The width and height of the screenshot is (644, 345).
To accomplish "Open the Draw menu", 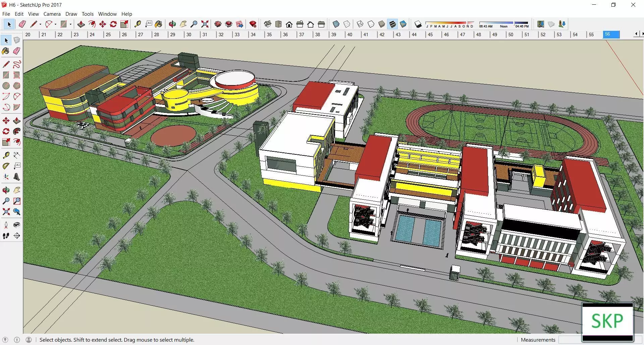I will [x=71, y=14].
